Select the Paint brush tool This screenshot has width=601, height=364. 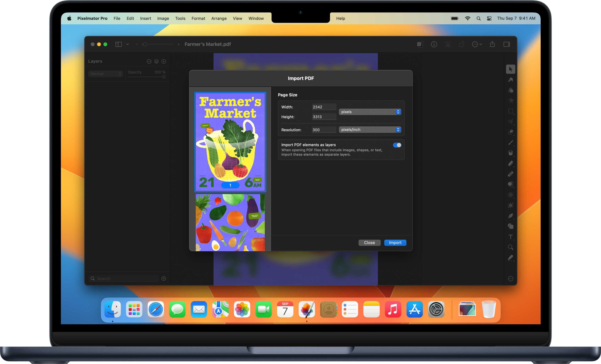point(511,143)
